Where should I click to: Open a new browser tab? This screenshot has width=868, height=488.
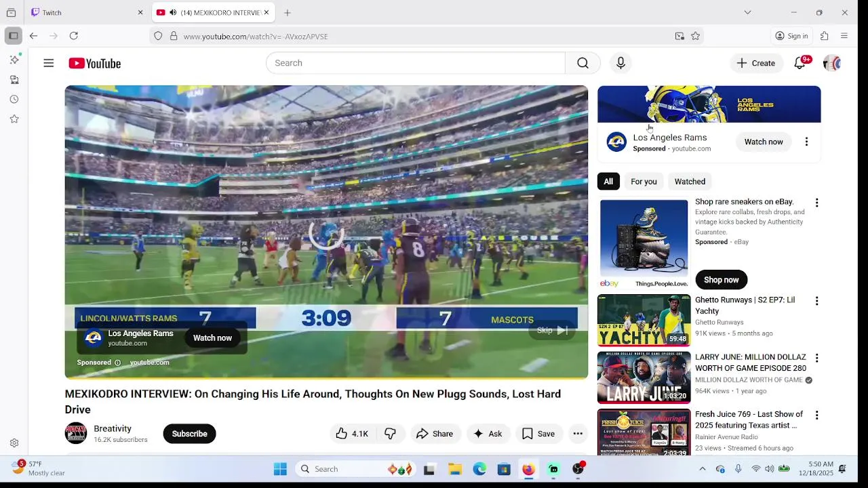pos(288,12)
